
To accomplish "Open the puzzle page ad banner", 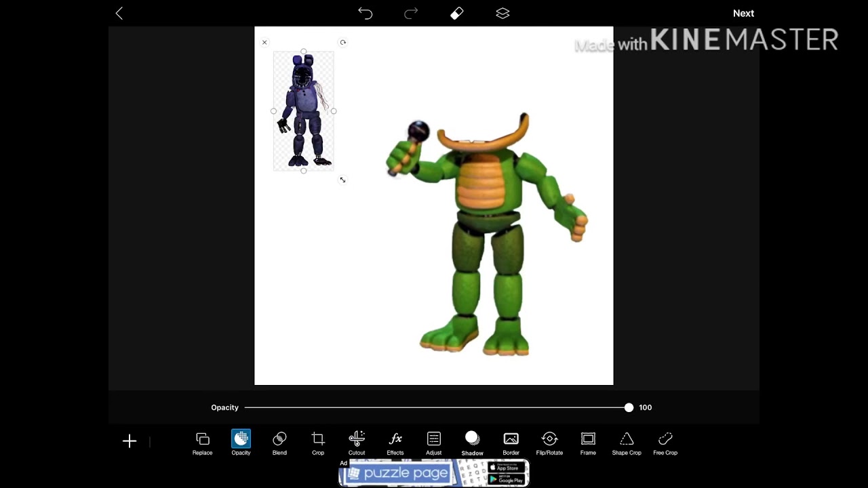I will click(434, 473).
